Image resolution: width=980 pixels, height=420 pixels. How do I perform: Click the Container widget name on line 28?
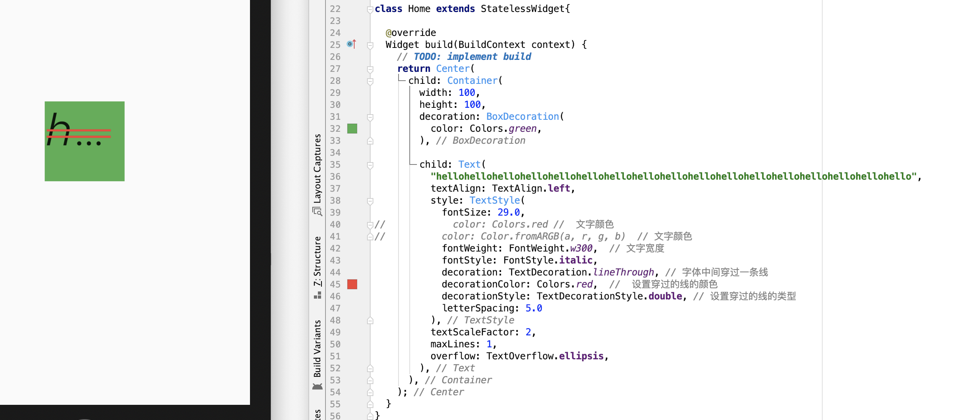pyautogui.click(x=472, y=81)
